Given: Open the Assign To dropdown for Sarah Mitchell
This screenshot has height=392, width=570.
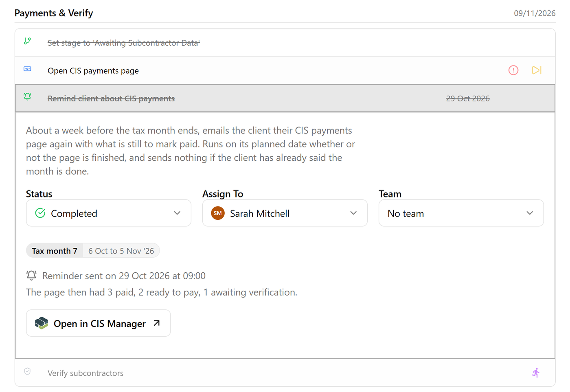Looking at the screenshot, I should (x=285, y=213).
